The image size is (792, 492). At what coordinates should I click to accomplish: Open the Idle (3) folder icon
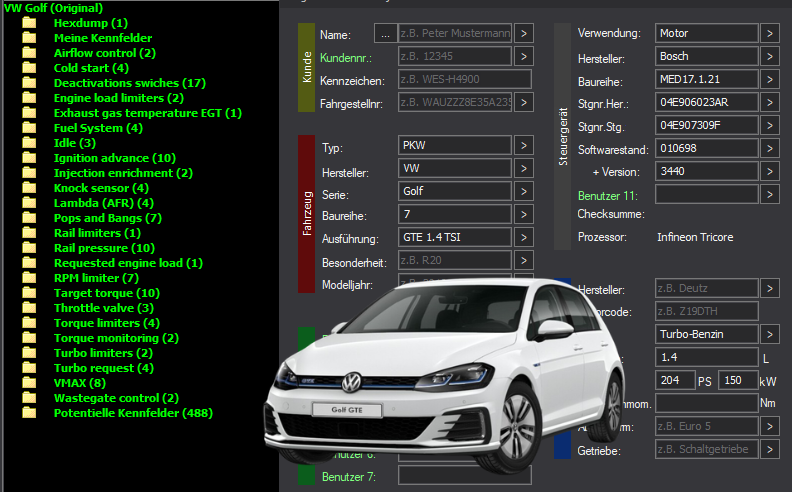click(29, 143)
